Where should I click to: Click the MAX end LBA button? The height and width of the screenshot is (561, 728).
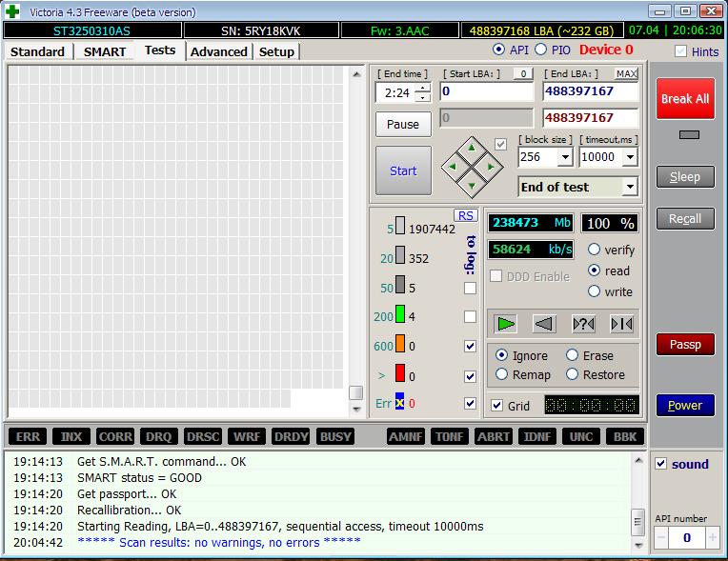pyautogui.click(x=626, y=73)
